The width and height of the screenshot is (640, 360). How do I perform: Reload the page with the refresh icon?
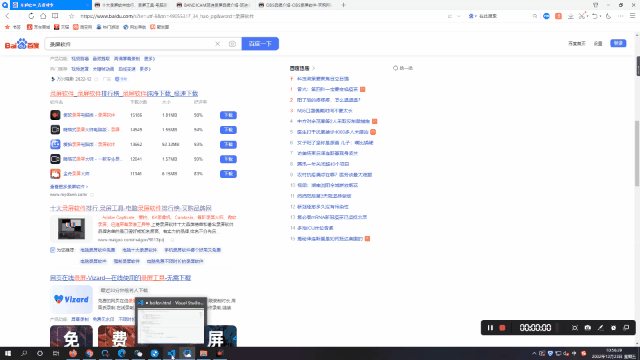click(x=31, y=16)
